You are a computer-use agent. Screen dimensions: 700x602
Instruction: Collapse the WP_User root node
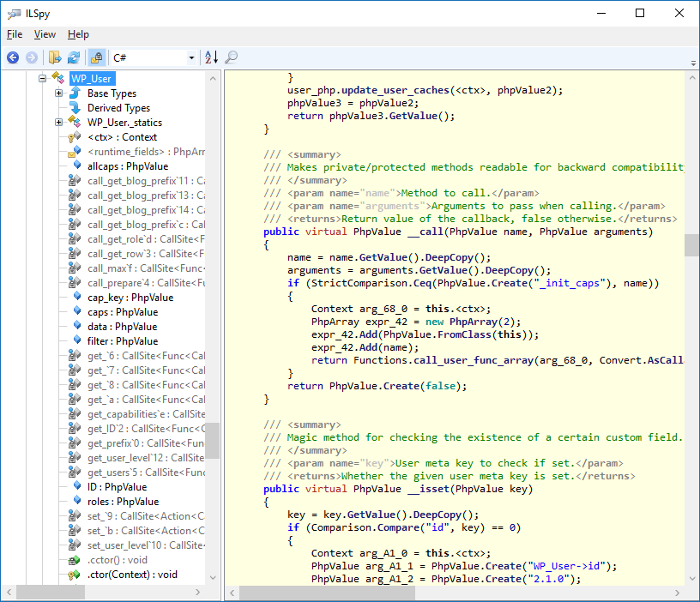coord(42,78)
